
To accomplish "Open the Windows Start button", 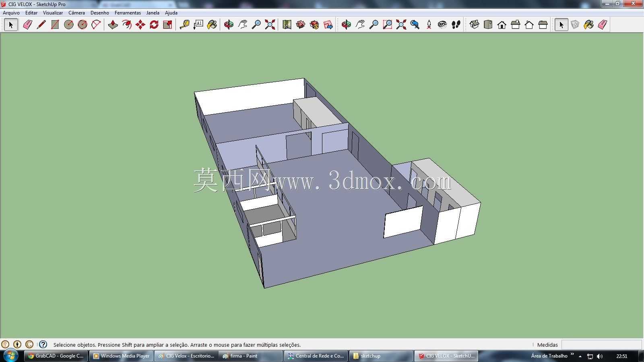I will (10, 356).
